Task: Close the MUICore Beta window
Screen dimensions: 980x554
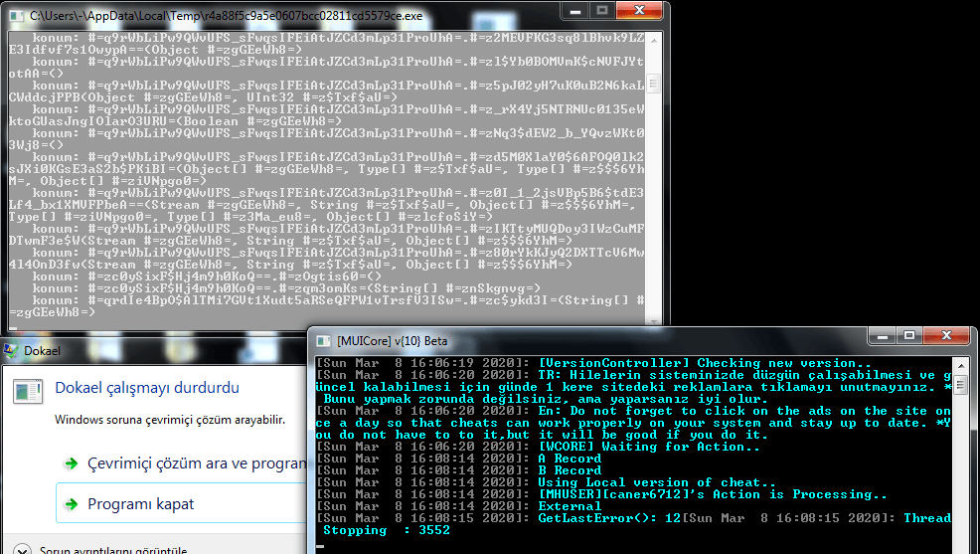Action: 946,336
